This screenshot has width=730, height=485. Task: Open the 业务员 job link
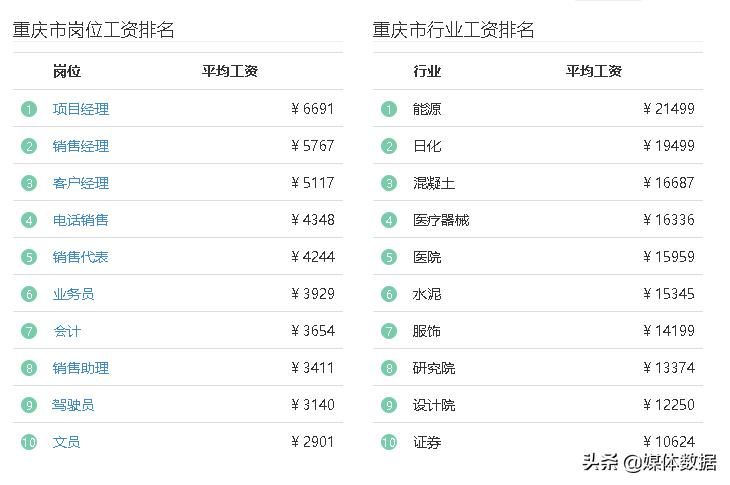point(74,294)
